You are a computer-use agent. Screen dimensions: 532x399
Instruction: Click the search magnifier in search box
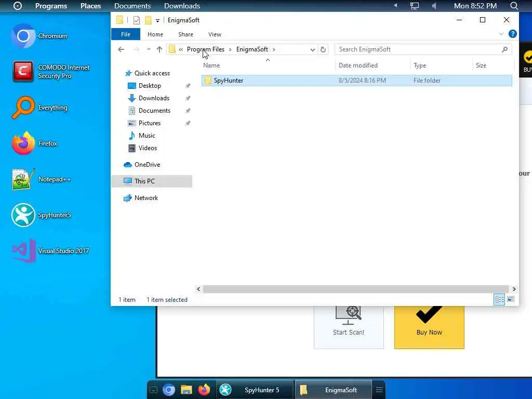click(504, 49)
